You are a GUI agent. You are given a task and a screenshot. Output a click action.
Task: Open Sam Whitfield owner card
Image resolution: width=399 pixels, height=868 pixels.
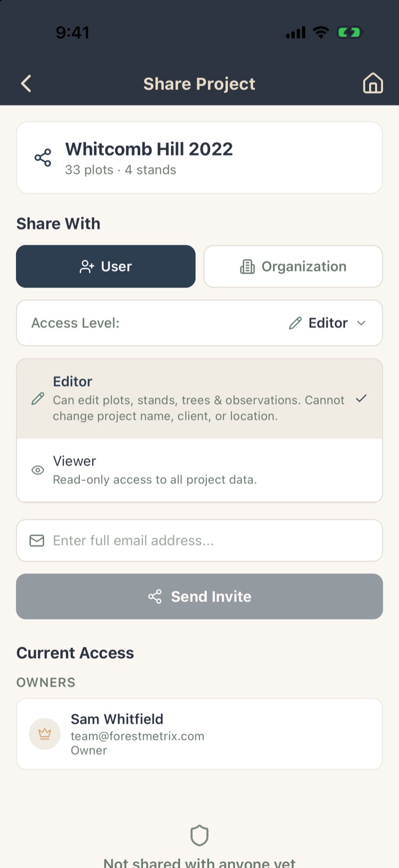(199, 734)
